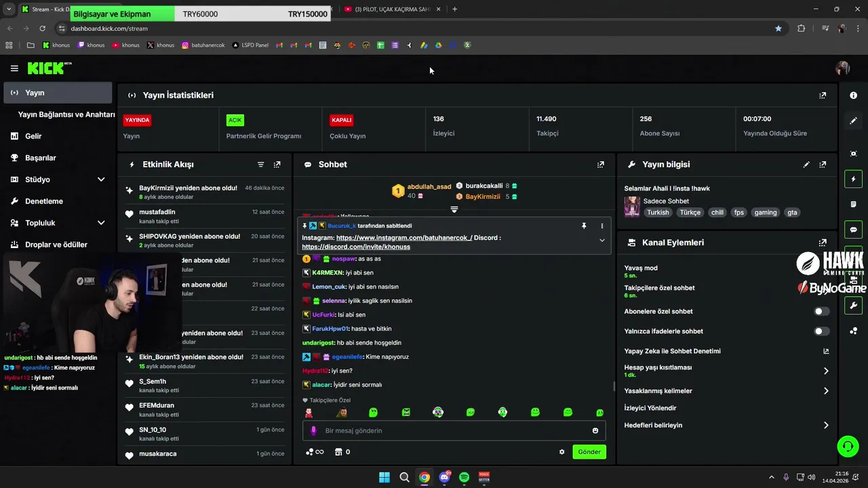This screenshot has width=868, height=488.
Task: Send the message with the Gönder button
Action: tap(589, 452)
